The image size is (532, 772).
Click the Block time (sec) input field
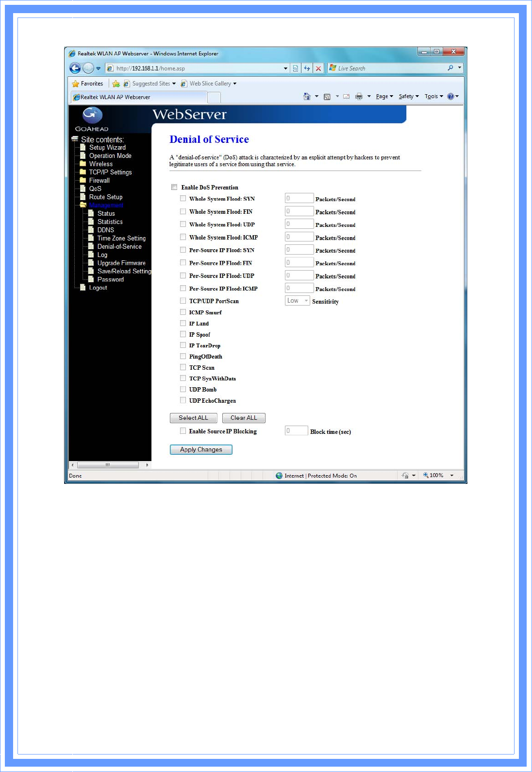(297, 430)
